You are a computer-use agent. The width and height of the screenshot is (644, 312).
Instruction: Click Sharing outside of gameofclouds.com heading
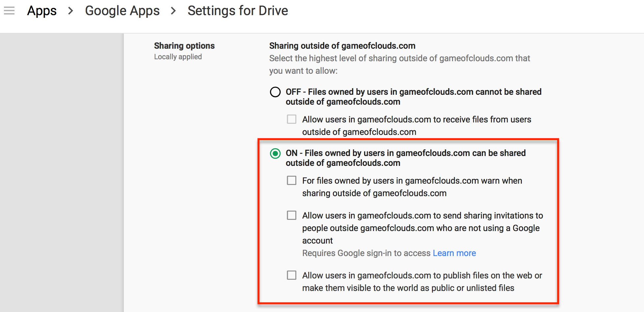pyautogui.click(x=342, y=46)
